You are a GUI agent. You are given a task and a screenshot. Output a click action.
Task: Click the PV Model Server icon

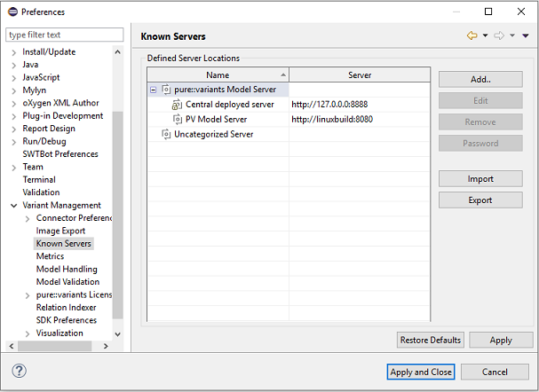[178, 119]
